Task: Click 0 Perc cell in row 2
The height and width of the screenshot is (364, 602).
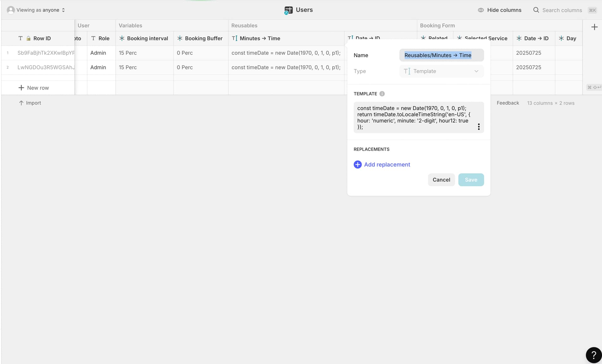Action: point(201,67)
